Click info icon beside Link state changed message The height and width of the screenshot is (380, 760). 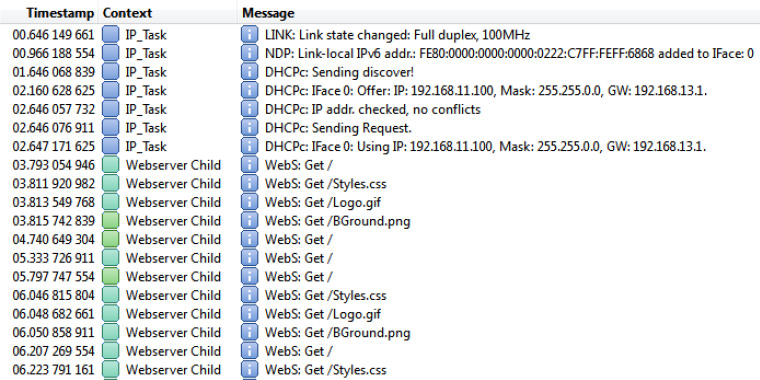tap(249, 35)
